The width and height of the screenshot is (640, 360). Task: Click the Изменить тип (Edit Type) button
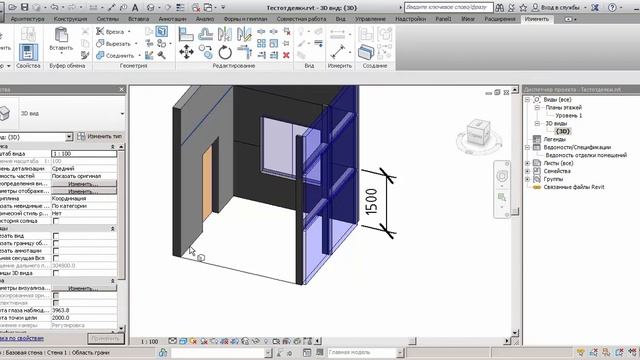100,136
